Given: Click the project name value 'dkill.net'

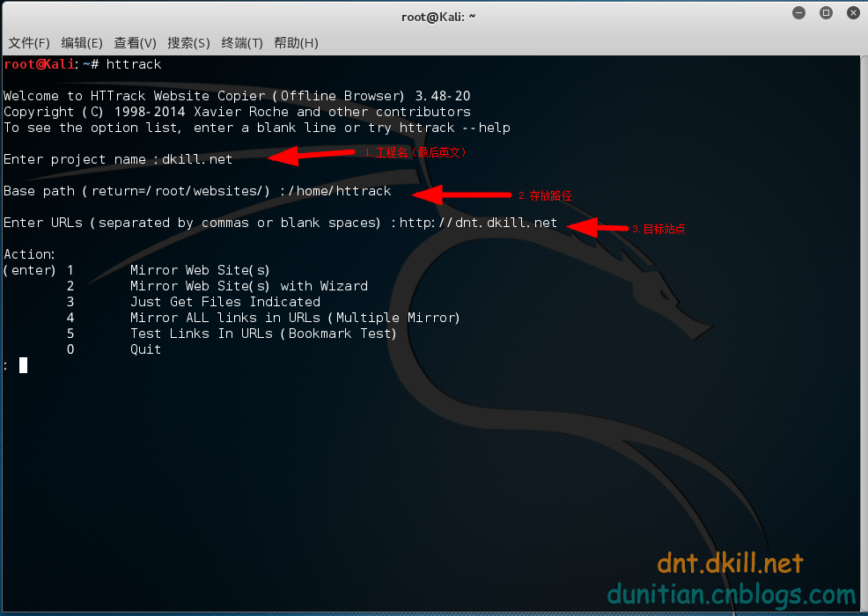Looking at the screenshot, I should (197, 159).
